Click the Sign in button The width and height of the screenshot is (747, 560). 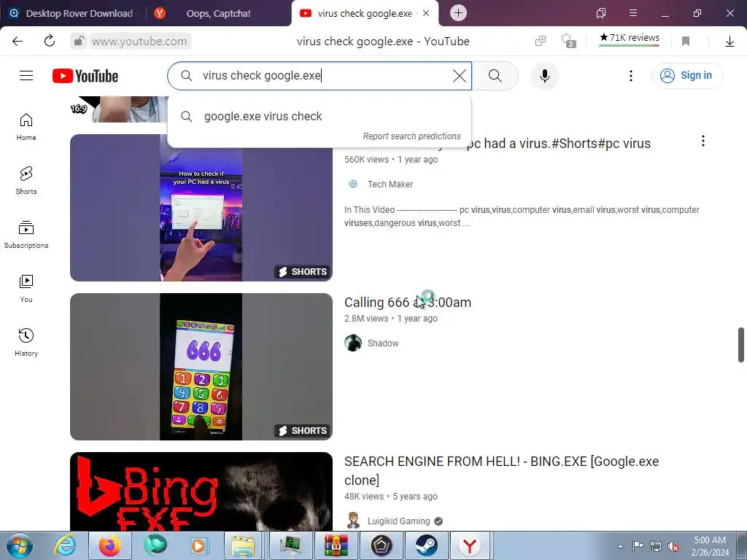tap(686, 76)
